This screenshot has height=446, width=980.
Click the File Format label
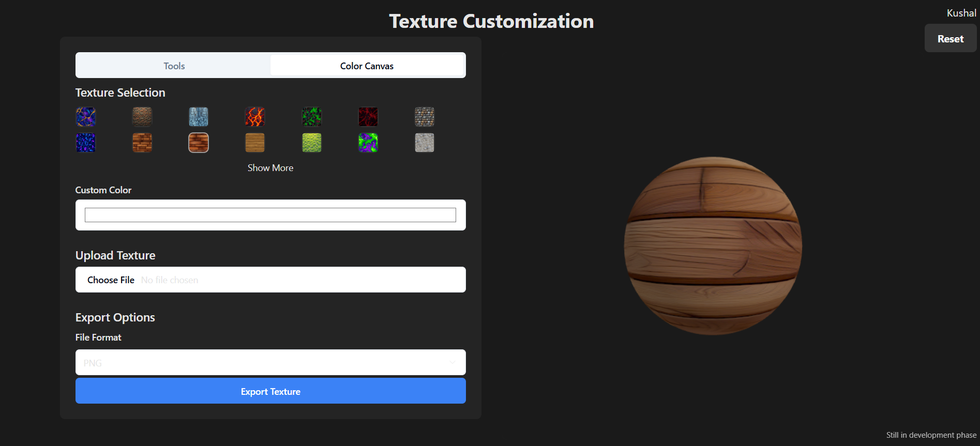[x=98, y=337]
